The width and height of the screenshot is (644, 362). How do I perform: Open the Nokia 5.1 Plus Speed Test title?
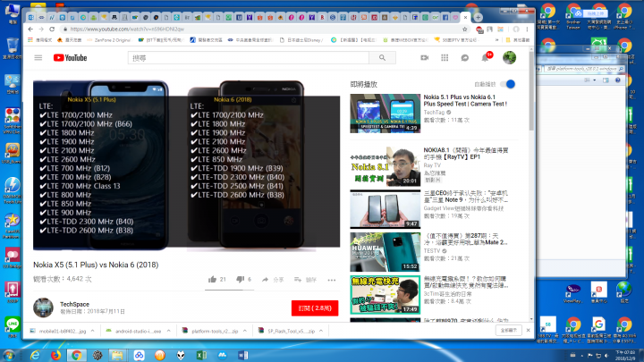tap(465, 100)
